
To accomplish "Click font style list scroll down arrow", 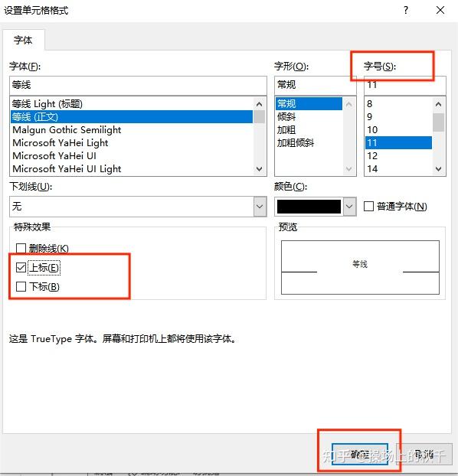I will (x=349, y=169).
